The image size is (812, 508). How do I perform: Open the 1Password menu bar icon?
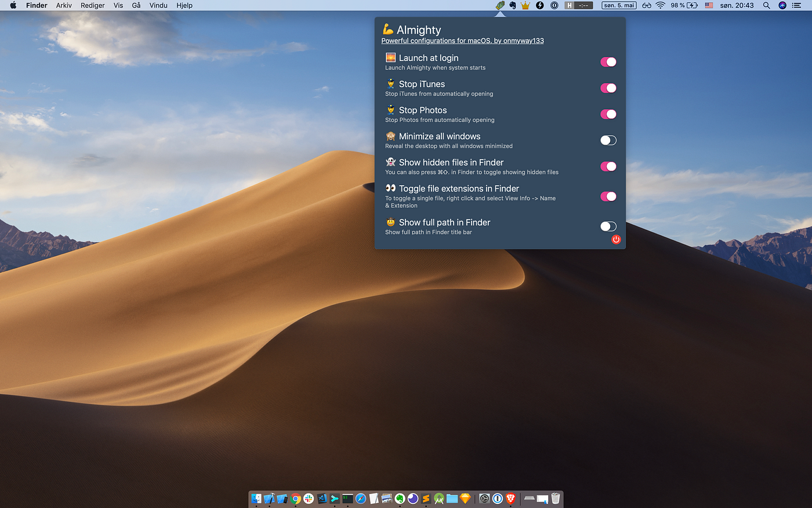coord(554,5)
